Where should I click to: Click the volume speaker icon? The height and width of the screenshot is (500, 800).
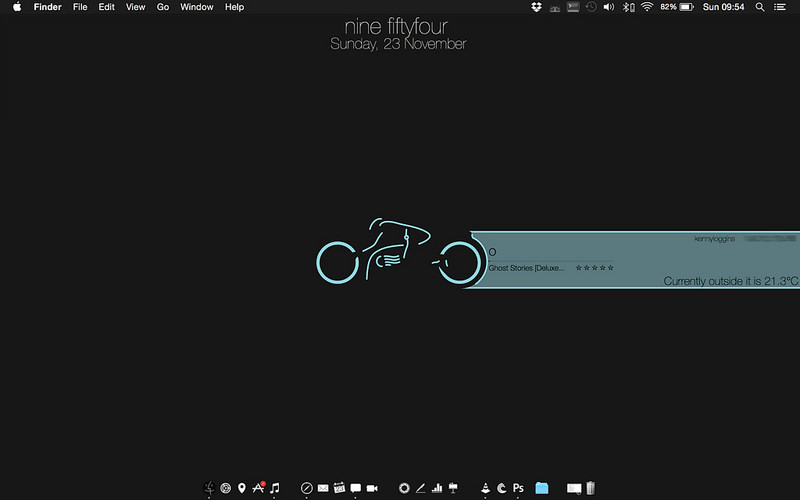point(609,7)
